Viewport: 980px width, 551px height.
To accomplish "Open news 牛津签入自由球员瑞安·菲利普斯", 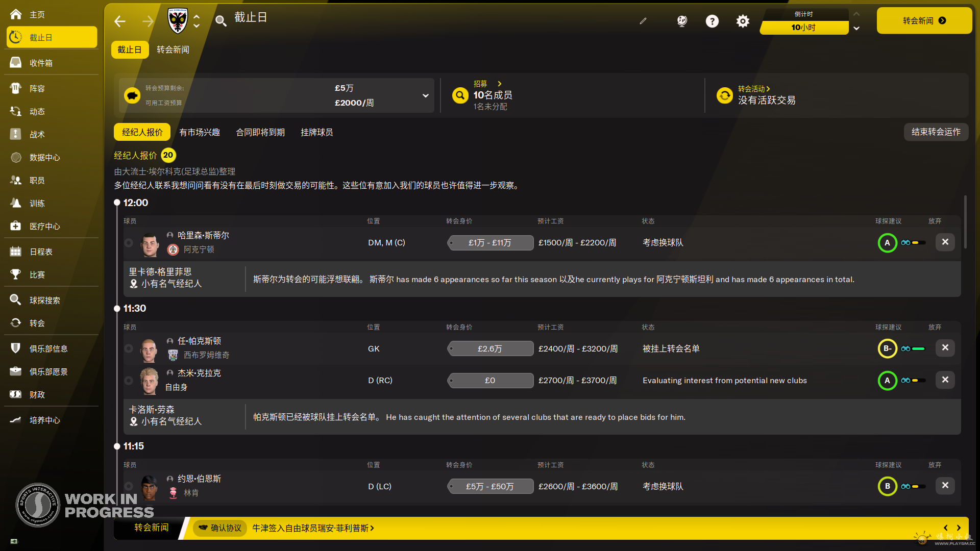I will tap(313, 528).
